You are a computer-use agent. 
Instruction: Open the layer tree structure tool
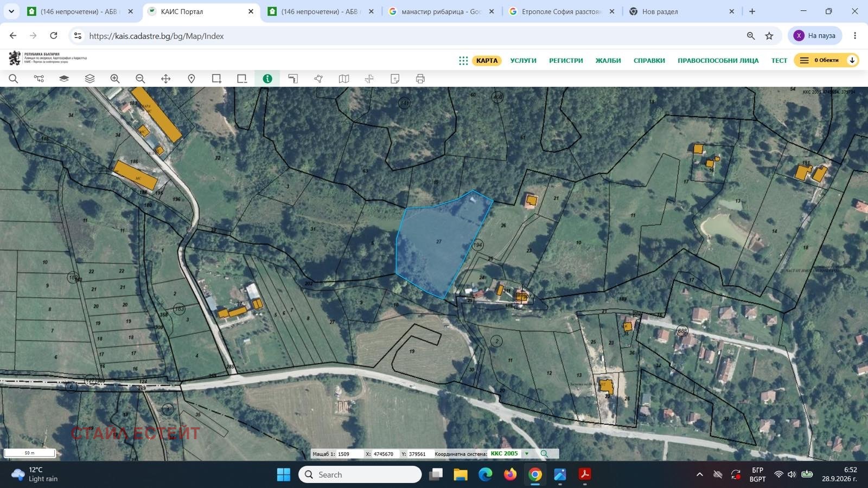click(x=39, y=79)
